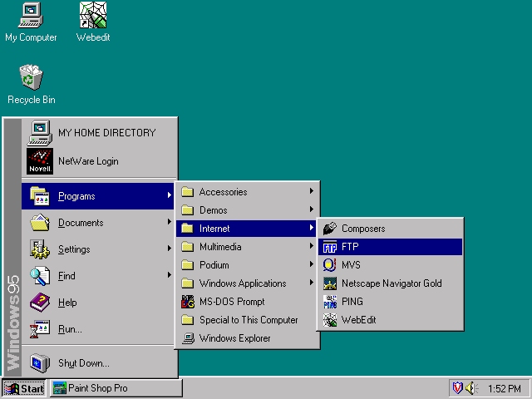The height and width of the screenshot is (399, 532).
Task: Expand the Programs submenu arrow
Action: pos(170,195)
